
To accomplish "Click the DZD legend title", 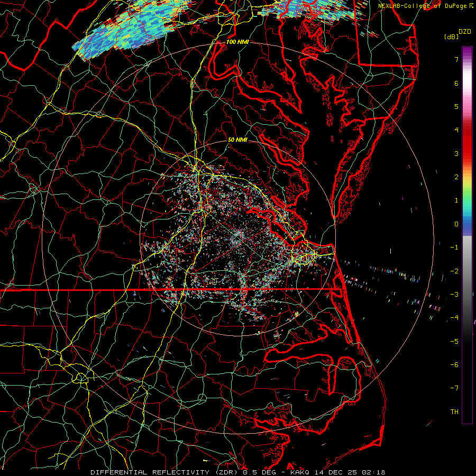I will coord(464,32).
